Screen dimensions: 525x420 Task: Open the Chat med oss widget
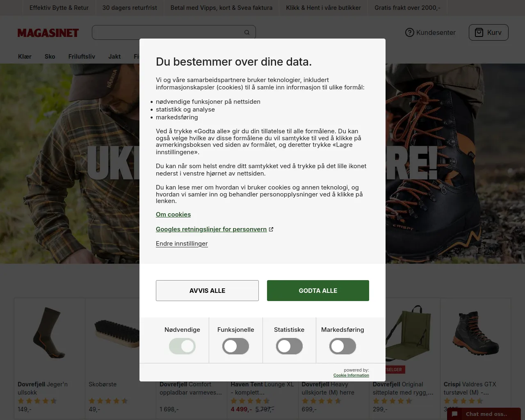484,414
